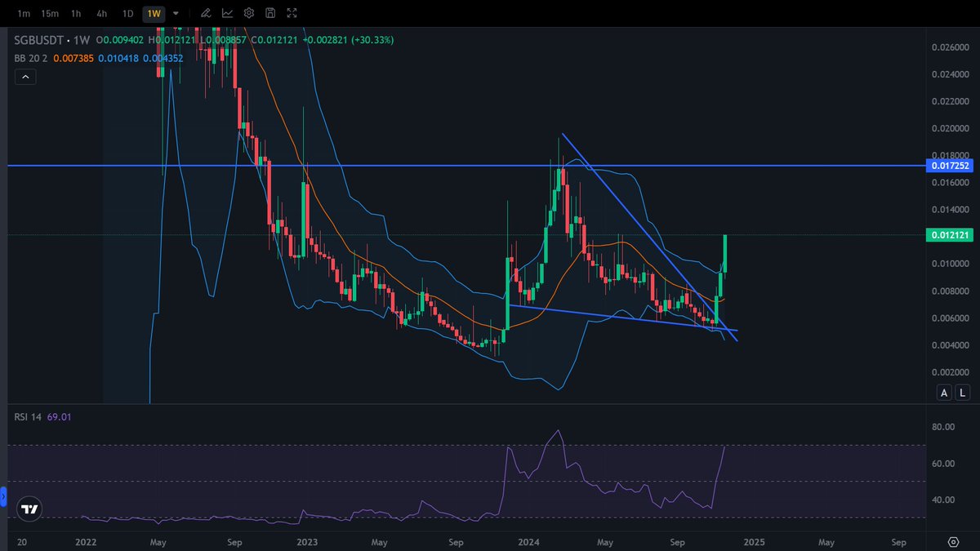Open the drawing tools pencil icon

coord(205,13)
